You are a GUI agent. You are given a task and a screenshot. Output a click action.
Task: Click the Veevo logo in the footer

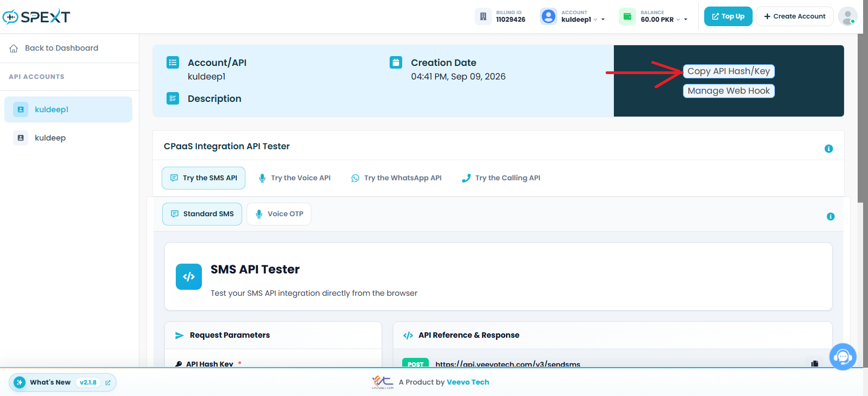pos(383,382)
